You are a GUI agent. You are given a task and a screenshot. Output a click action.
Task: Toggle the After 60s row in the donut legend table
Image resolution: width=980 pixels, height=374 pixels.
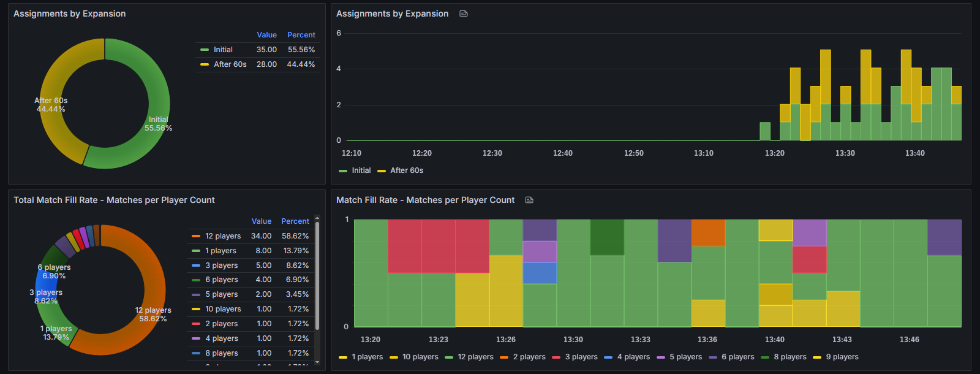click(x=230, y=64)
